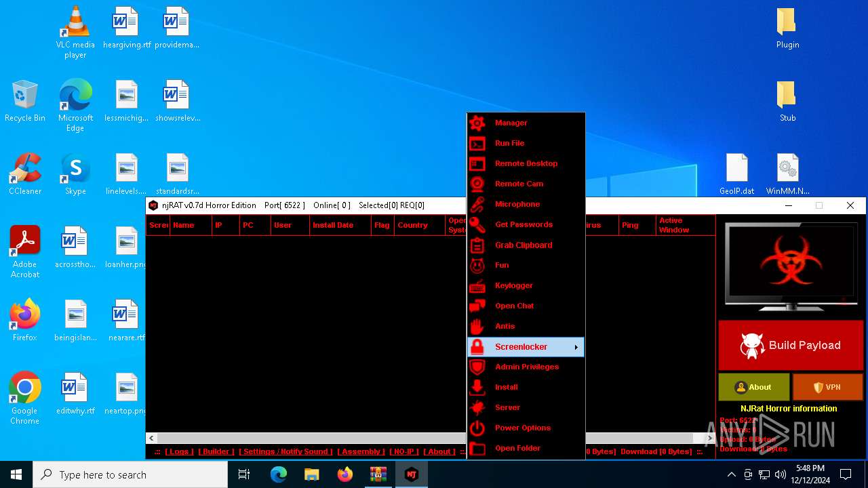
Task: Choose Power Options menu entry
Action: pos(526,428)
